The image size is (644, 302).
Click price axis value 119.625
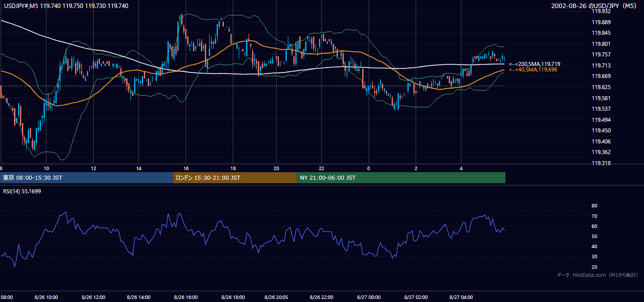[x=601, y=87]
